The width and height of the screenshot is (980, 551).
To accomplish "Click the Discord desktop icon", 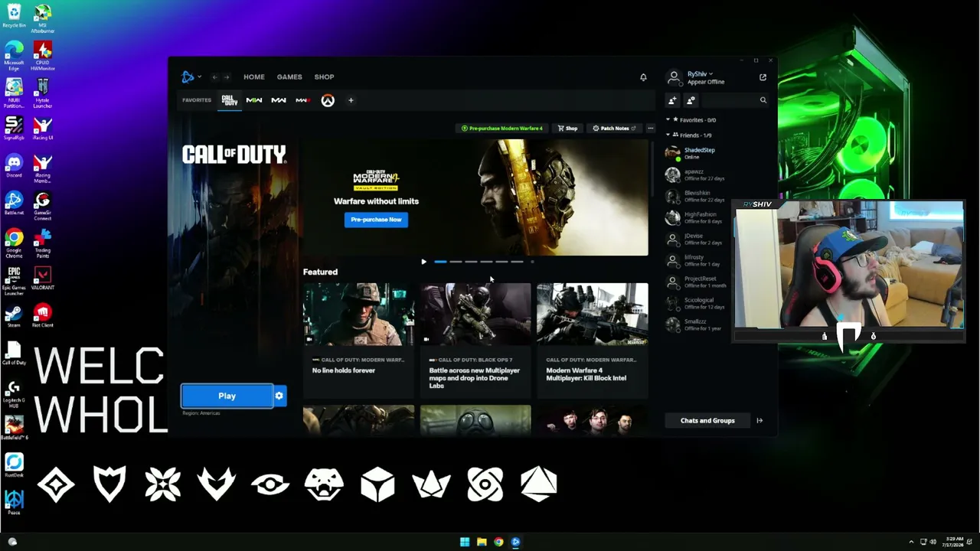I will tap(14, 165).
